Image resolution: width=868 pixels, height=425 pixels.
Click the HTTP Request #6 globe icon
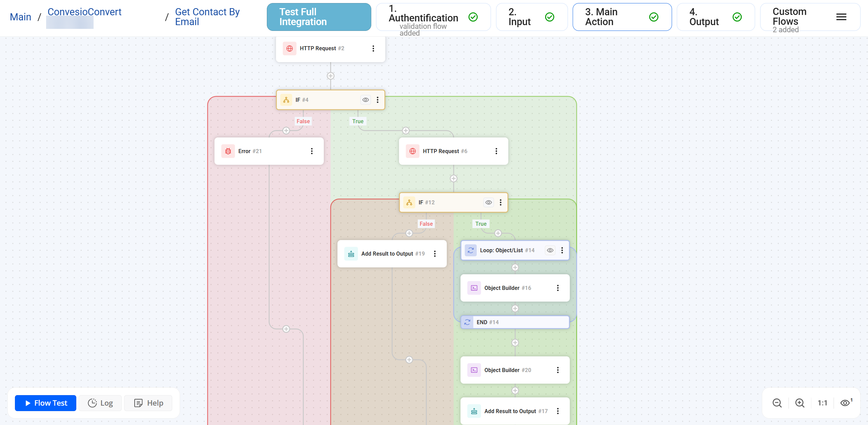pos(413,151)
